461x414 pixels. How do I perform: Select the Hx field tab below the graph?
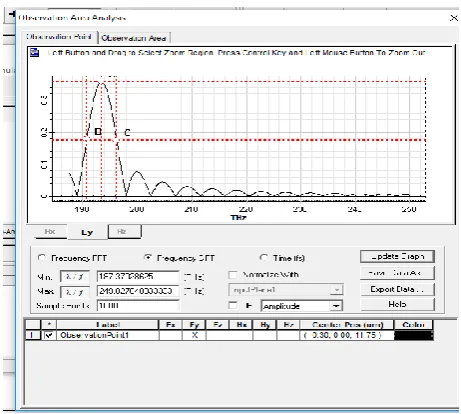(x=50, y=232)
